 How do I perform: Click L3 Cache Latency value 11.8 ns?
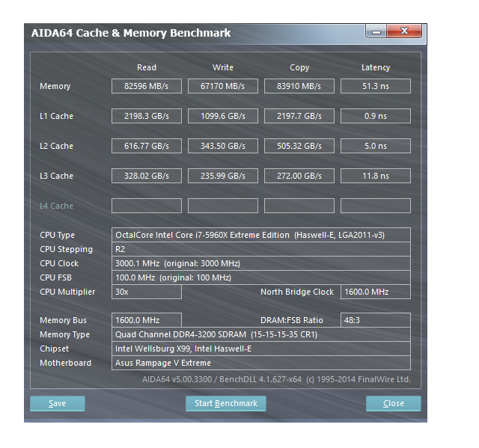tap(376, 176)
